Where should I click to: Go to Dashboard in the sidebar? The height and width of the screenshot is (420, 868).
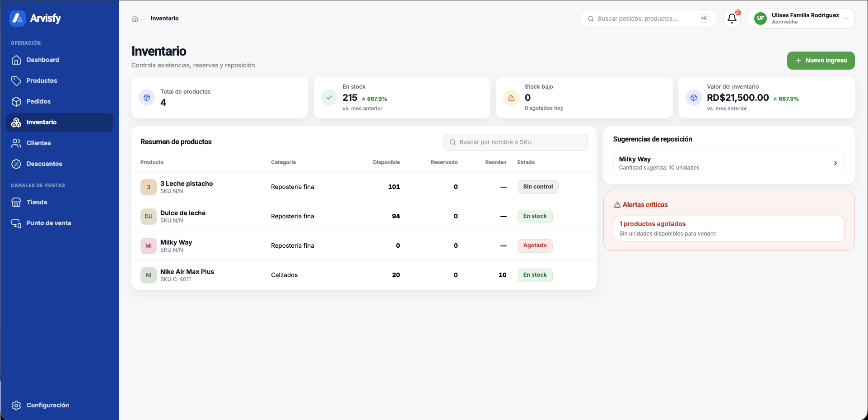tap(60, 60)
